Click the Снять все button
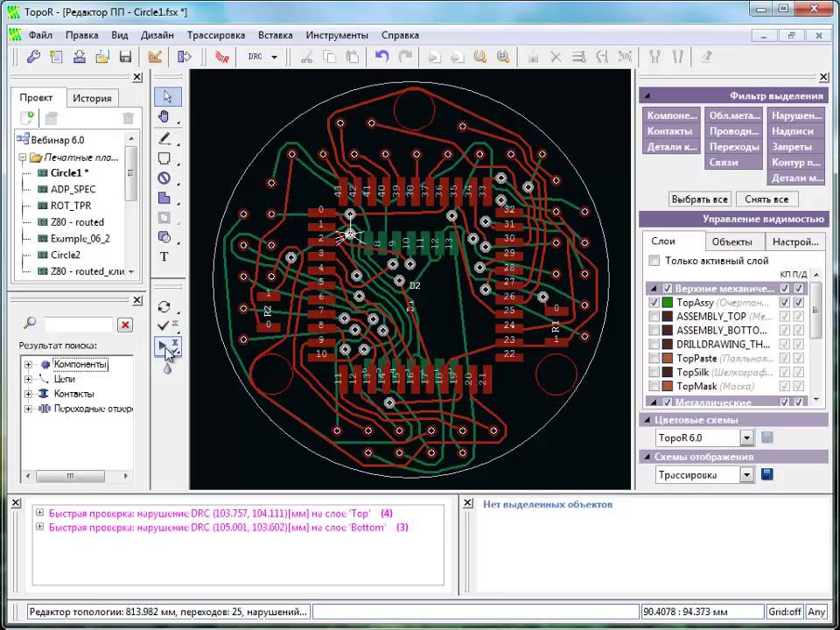Viewport: 840px width, 630px height. (x=766, y=199)
